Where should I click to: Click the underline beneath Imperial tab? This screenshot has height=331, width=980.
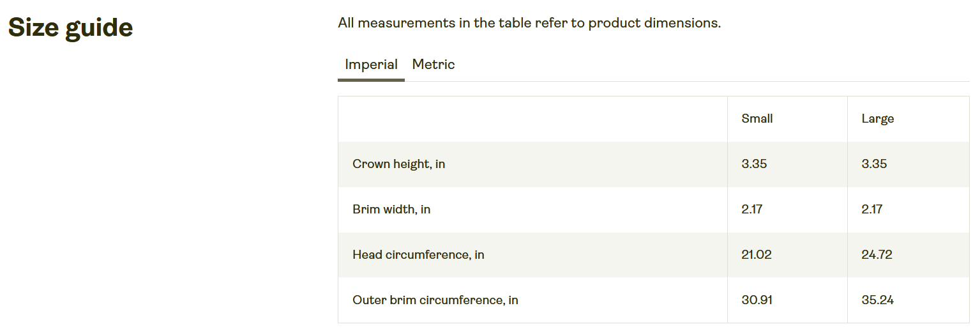coord(371,80)
